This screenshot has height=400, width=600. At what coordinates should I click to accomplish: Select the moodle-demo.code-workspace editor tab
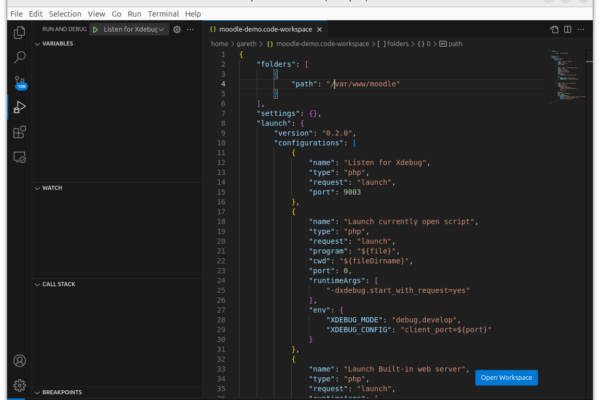pyautogui.click(x=266, y=29)
